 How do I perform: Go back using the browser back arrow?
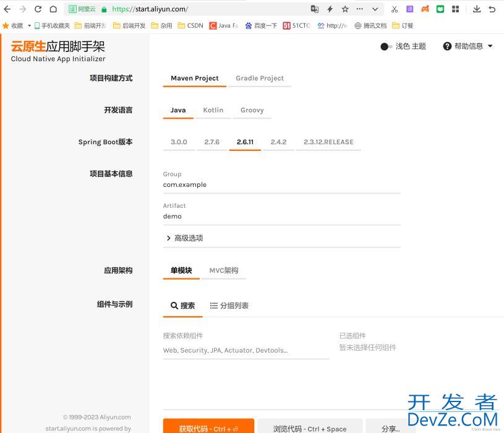click(x=7, y=9)
